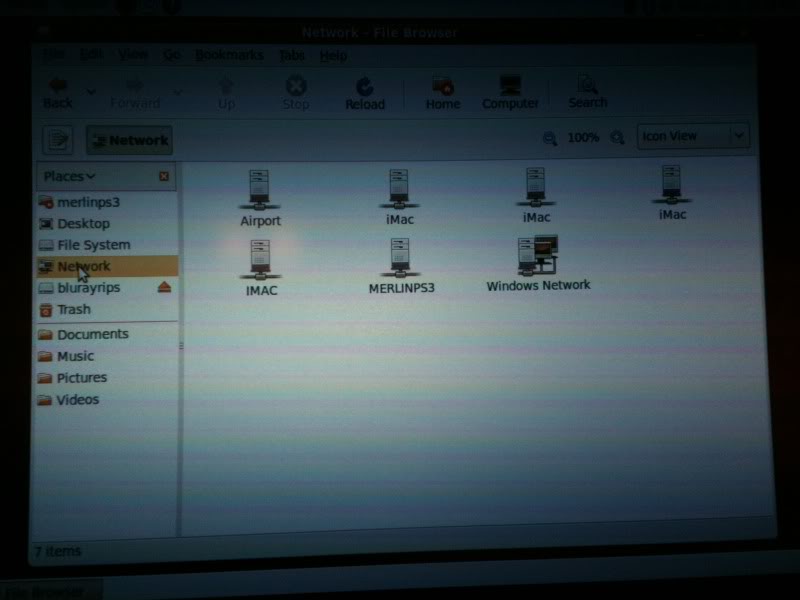
Task: Eject the blurayrips volume
Action: (164, 287)
